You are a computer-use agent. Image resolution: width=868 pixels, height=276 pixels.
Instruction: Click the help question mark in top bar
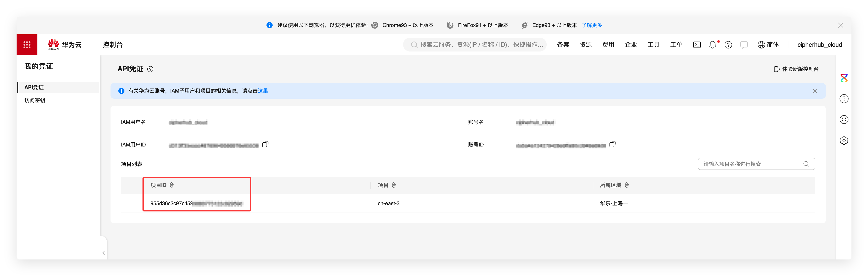[728, 45]
